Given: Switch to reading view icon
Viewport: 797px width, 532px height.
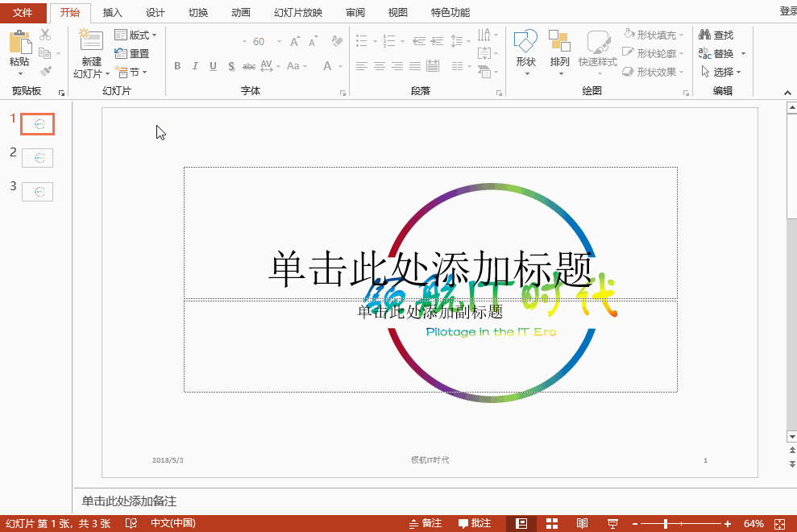Looking at the screenshot, I should pyautogui.click(x=582, y=523).
